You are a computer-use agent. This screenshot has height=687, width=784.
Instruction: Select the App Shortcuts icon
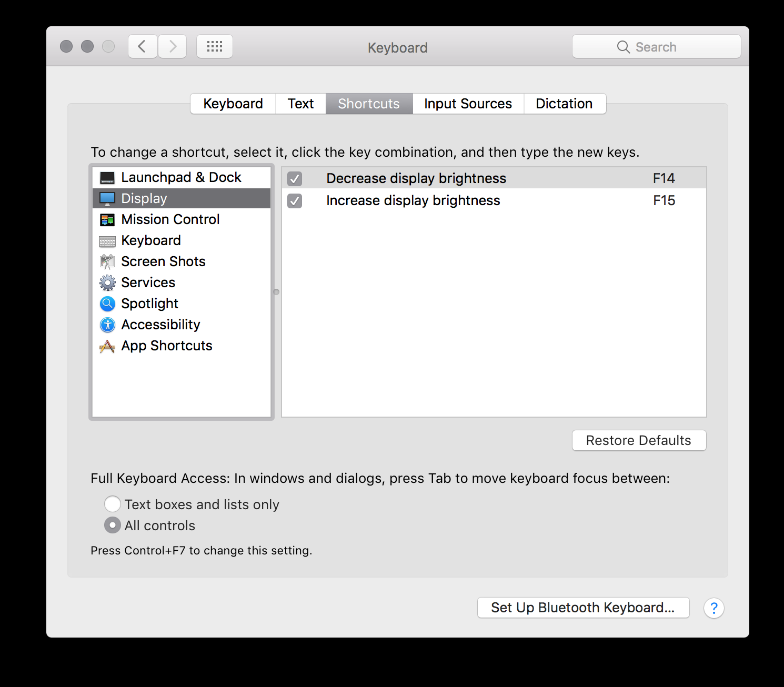tap(107, 346)
